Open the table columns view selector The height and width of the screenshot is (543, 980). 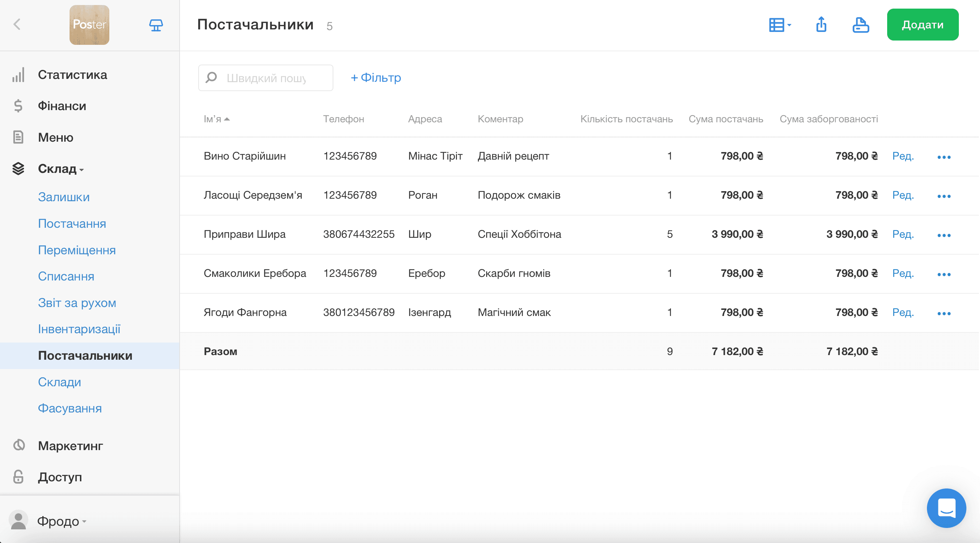point(780,25)
